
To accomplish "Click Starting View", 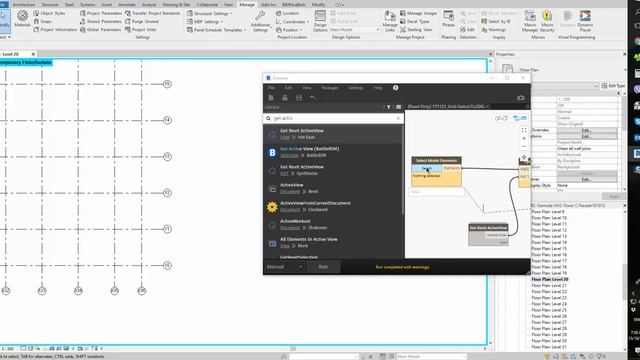I will [416, 29].
